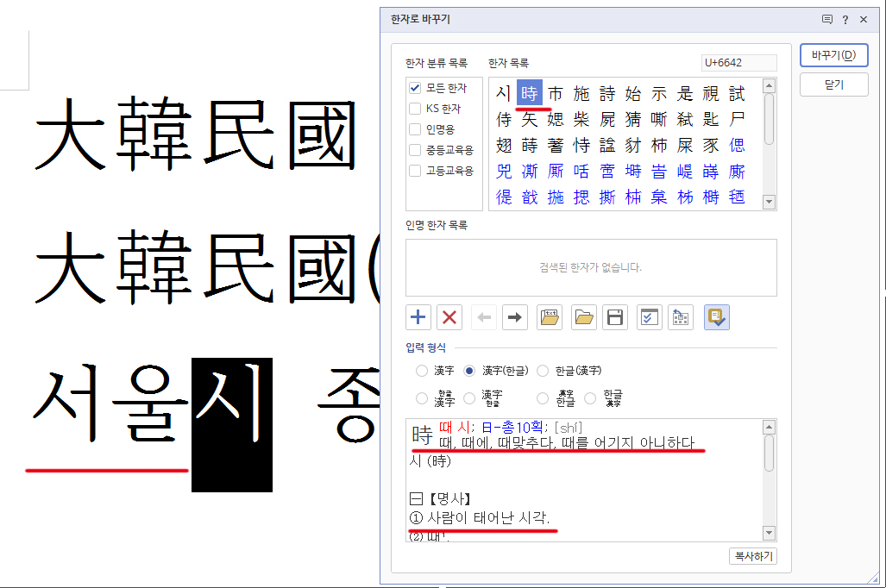Click the open folder icon
886x588 pixels.
coord(584,317)
